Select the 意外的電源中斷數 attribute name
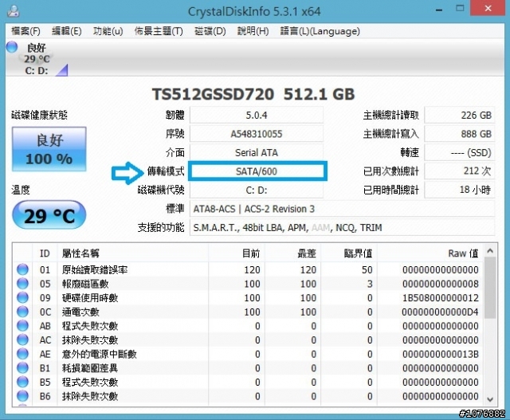Image resolution: width=510 pixels, height=420 pixels. point(99,354)
